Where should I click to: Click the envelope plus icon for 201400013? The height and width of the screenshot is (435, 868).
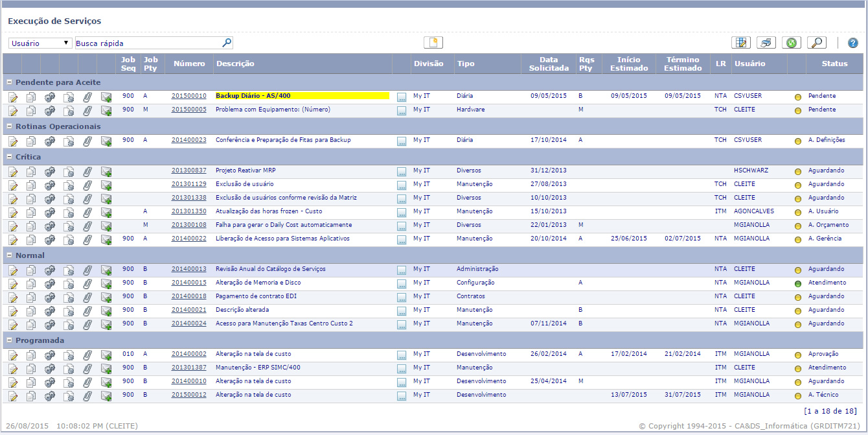[106, 270]
